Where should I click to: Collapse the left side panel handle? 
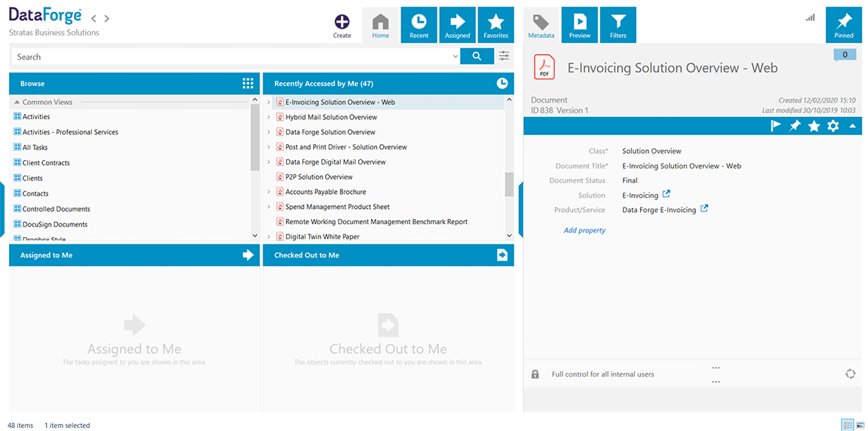(2, 209)
